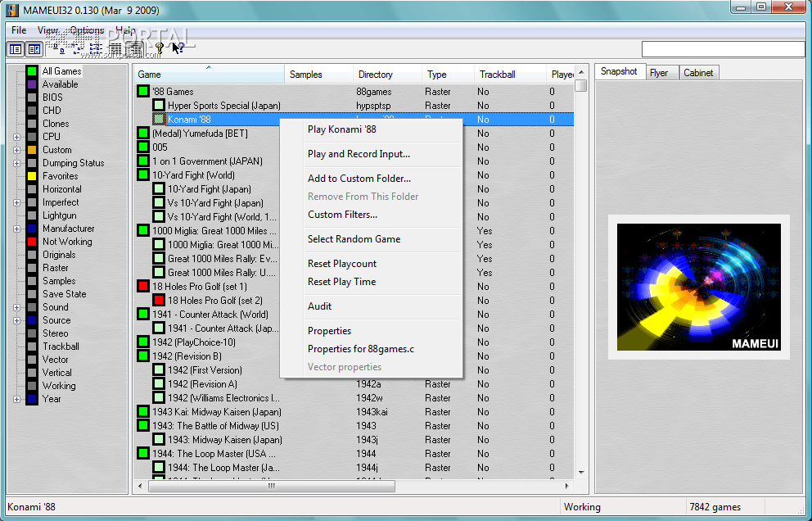Expand the Year folder tree node
Viewport: 812px width, 521px height.
coord(17,399)
